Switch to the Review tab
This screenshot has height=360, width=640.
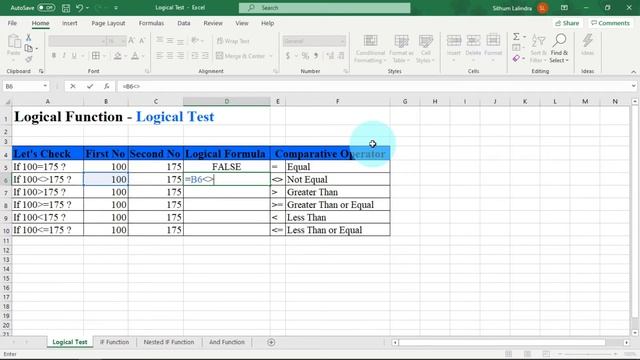pyautogui.click(x=213, y=23)
